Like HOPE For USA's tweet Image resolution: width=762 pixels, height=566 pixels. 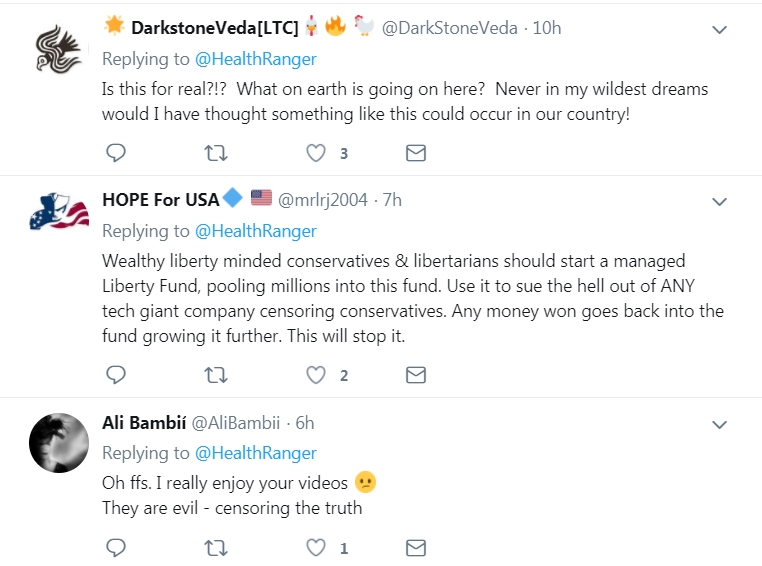coord(316,375)
